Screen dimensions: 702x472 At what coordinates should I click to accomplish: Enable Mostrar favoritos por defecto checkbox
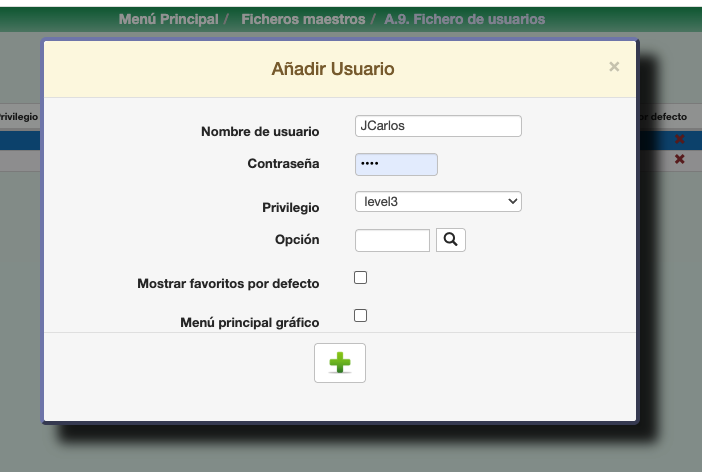tap(361, 278)
